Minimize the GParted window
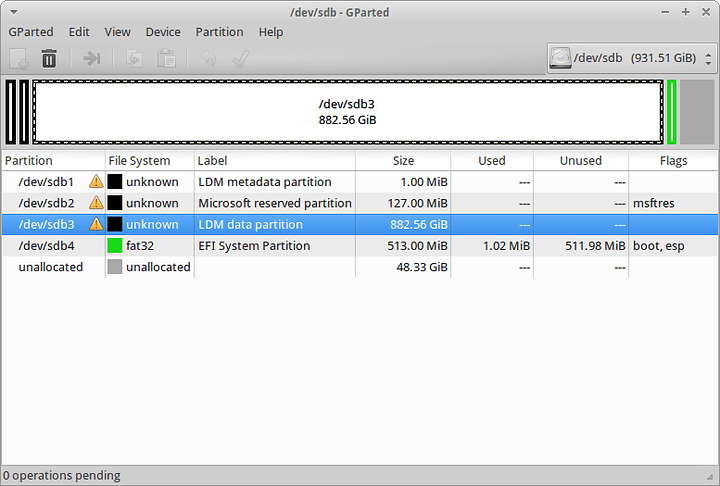This screenshot has width=720, height=486. [x=665, y=12]
